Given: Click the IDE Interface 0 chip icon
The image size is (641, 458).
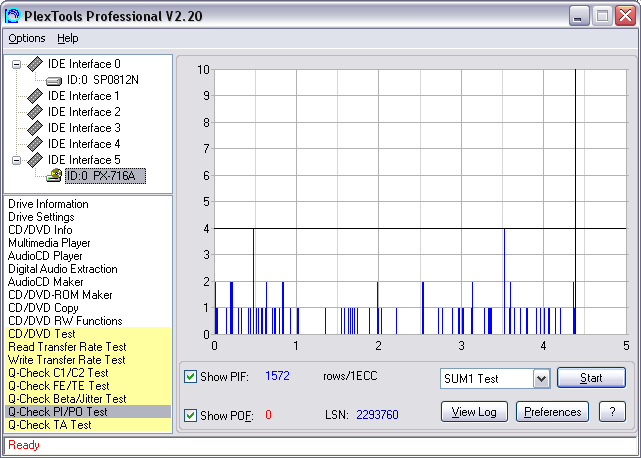Looking at the screenshot, I should coord(35,64).
